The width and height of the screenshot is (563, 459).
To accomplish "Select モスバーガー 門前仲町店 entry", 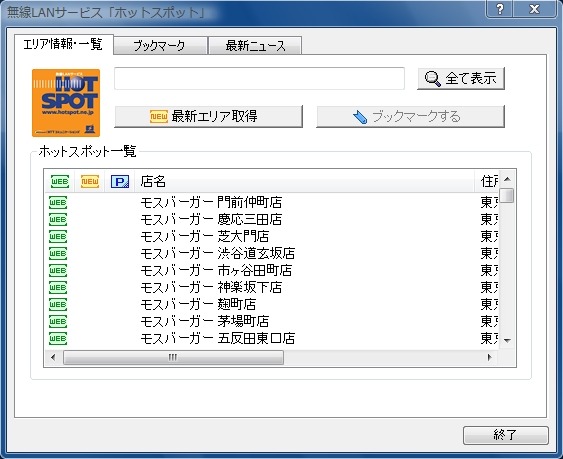I will coord(211,203).
